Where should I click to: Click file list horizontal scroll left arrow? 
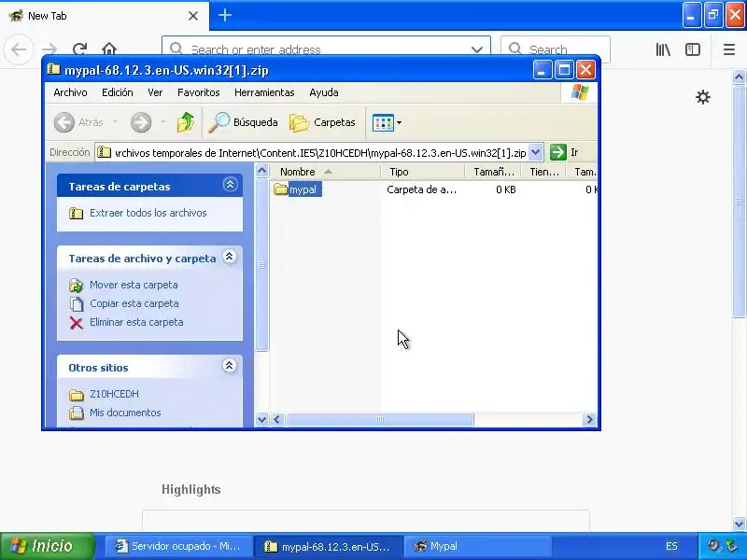click(277, 419)
